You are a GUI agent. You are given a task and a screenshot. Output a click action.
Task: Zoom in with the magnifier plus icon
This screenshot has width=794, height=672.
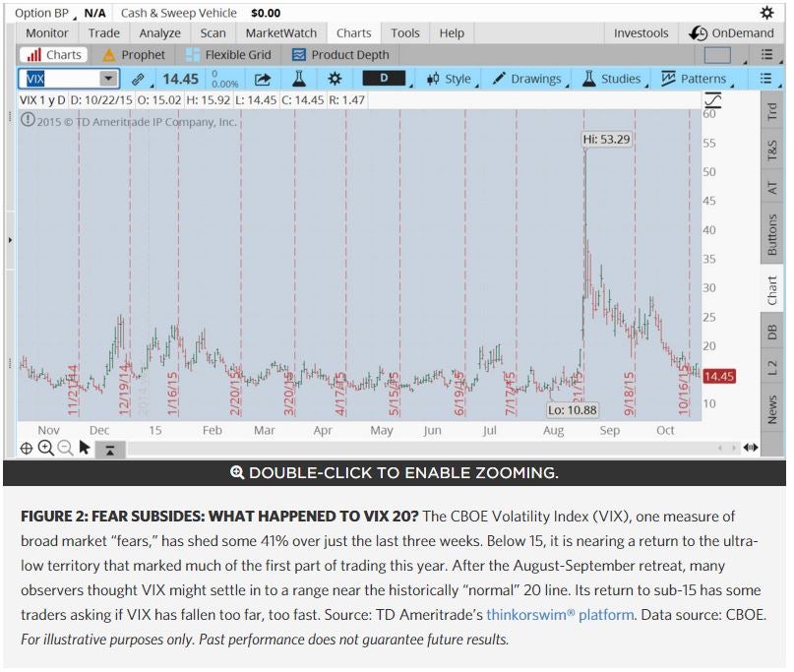pyautogui.click(x=46, y=448)
